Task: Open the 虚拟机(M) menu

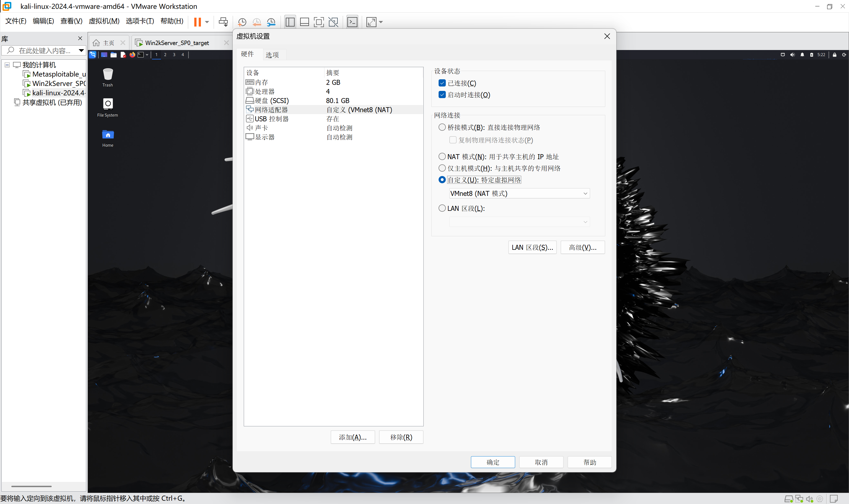Action: point(104,21)
